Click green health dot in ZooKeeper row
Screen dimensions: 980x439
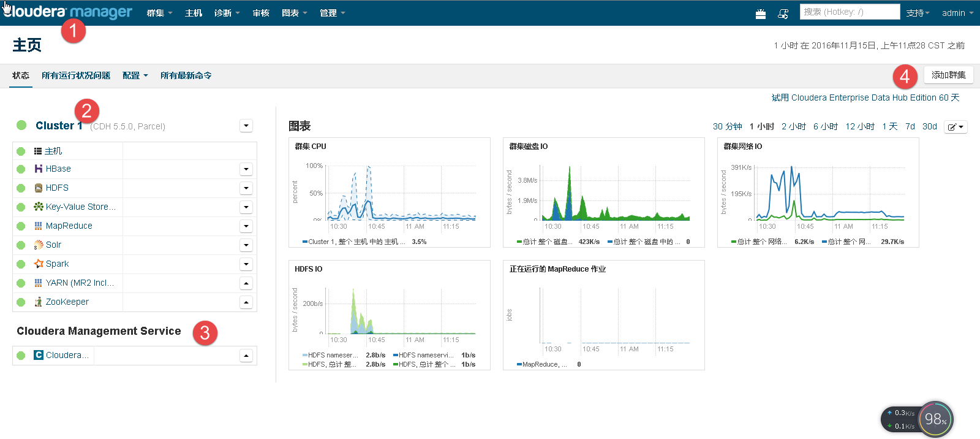point(21,302)
